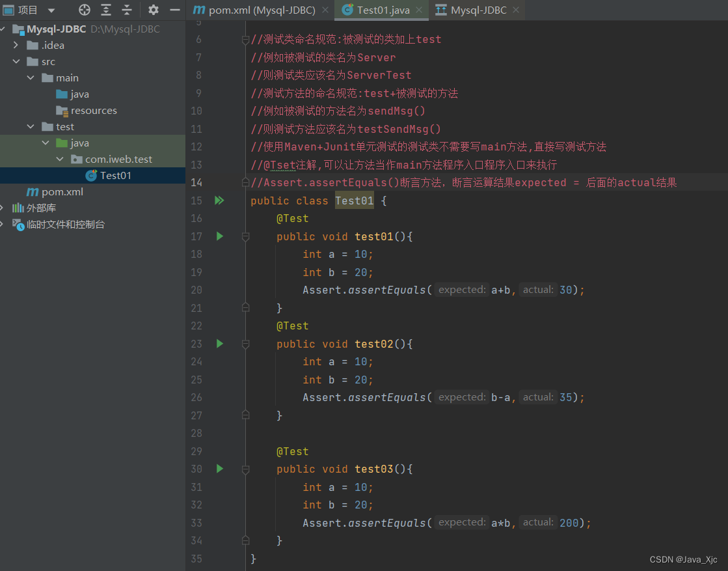The image size is (728, 571).
Task: Click the value 200 in line 33
Action: 569,523
